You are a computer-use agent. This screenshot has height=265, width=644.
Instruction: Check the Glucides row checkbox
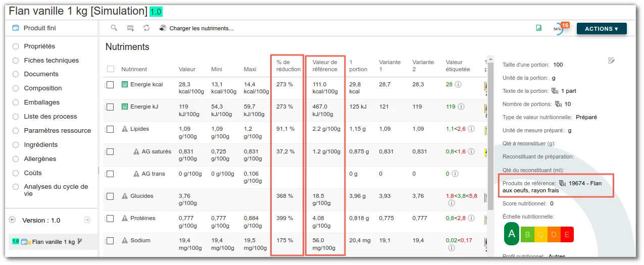tap(110, 196)
